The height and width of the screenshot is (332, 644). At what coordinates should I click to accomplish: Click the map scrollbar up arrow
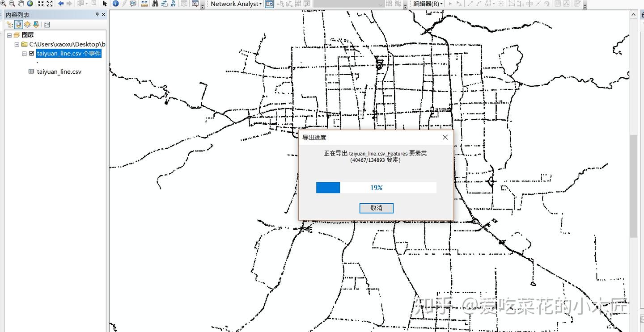click(x=634, y=15)
